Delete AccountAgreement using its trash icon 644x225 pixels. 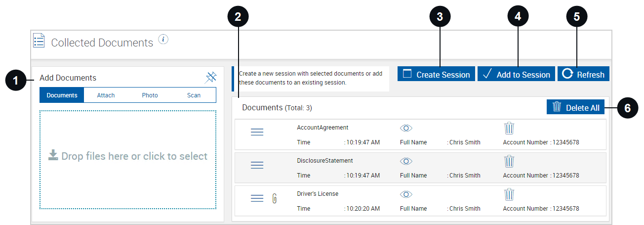click(x=509, y=129)
